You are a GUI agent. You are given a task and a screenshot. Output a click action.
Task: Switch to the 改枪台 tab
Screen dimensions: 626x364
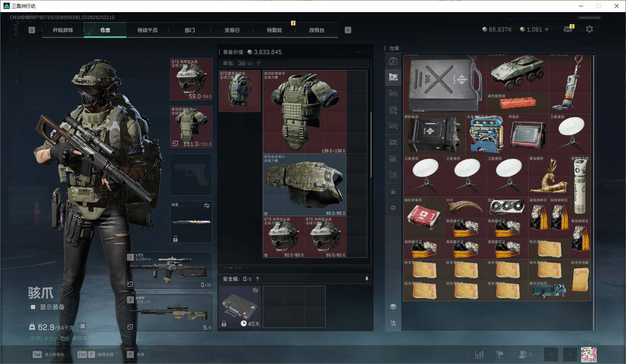point(317,30)
